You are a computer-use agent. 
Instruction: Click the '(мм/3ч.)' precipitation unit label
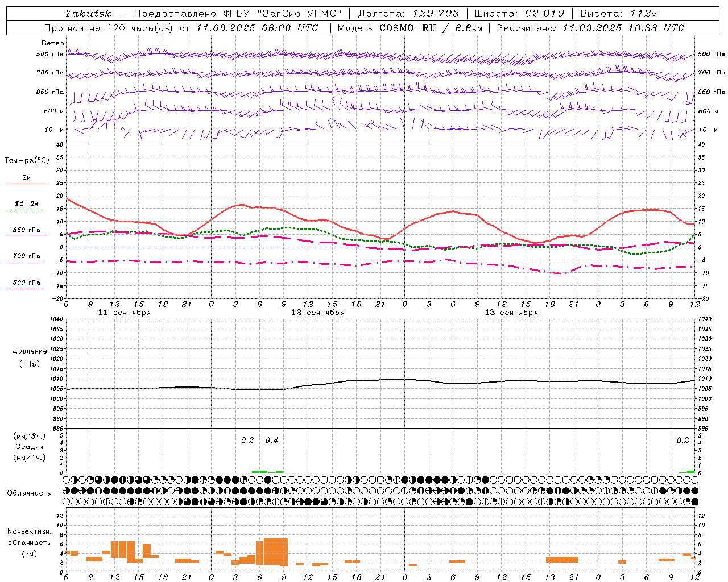(x=30, y=436)
